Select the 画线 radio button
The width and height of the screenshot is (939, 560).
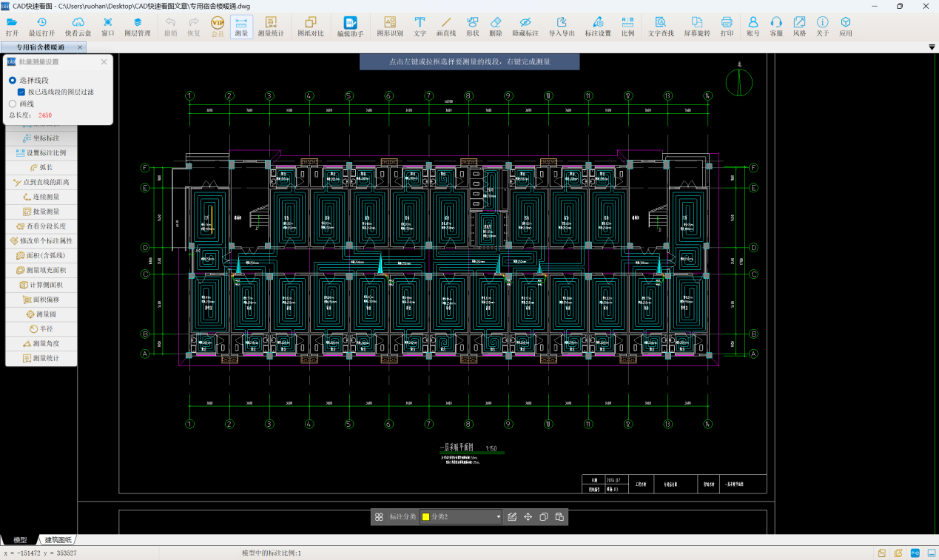point(13,104)
